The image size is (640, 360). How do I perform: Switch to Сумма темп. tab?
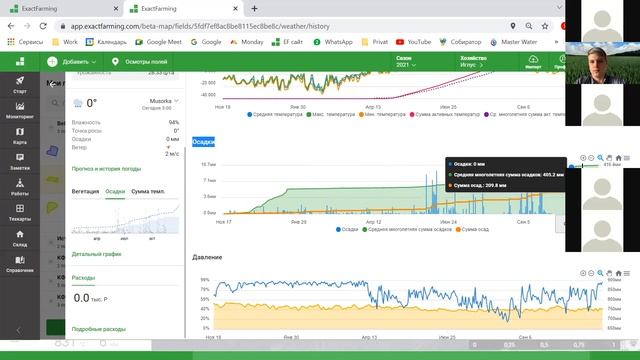coord(148,191)
